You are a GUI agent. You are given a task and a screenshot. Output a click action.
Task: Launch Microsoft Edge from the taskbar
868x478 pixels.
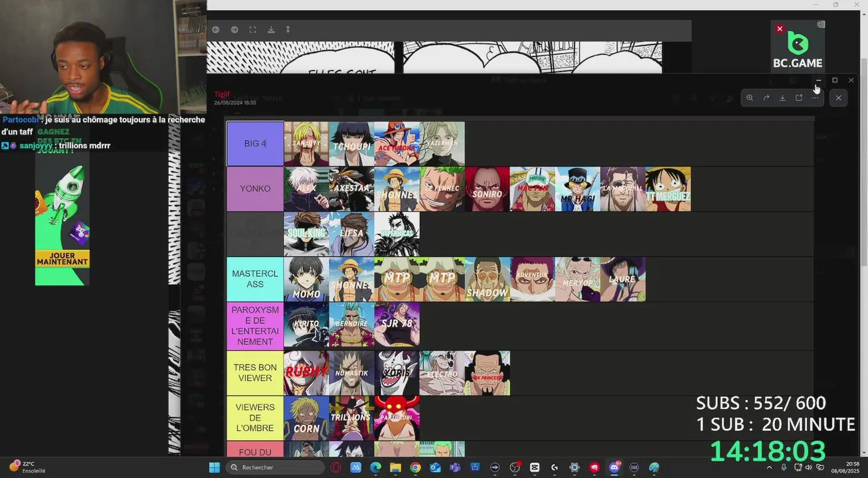pos(375,467)
